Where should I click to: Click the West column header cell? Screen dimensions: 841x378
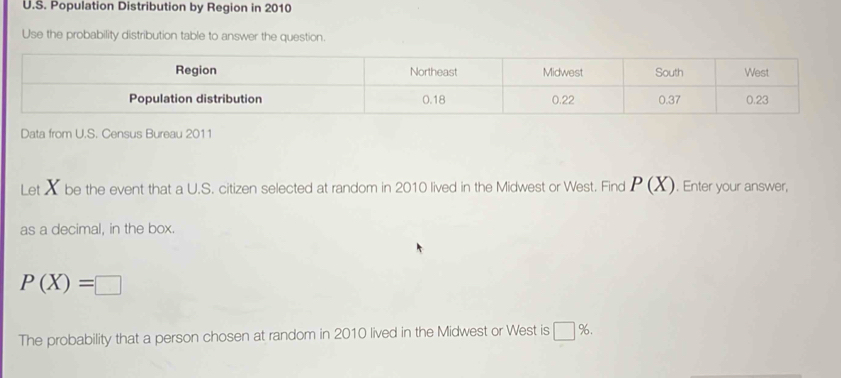click(x=756, y=72)
